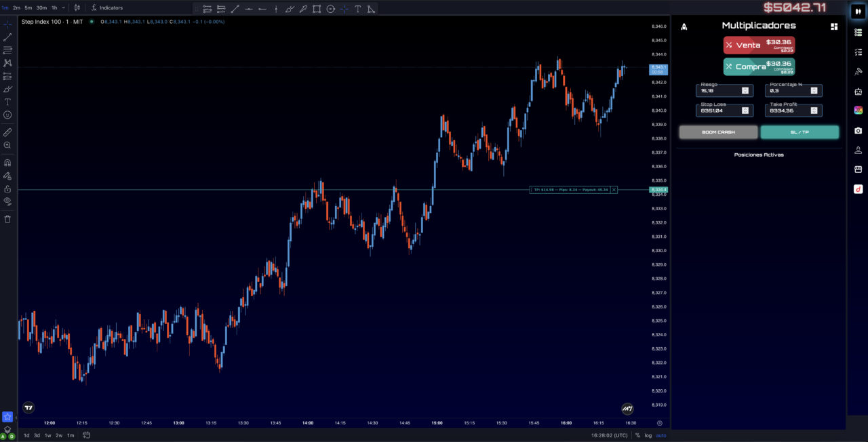Screen dimensions: 868x442
Task: Open the timeframe interval dropdown arrow
Action: [64, 8]
